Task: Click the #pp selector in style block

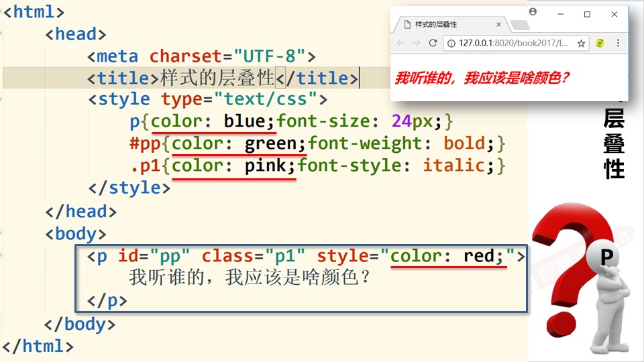Action: click(145, 143)
